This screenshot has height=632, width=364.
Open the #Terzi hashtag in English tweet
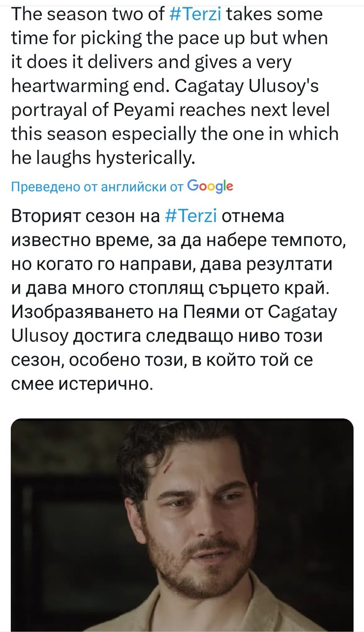195,15
